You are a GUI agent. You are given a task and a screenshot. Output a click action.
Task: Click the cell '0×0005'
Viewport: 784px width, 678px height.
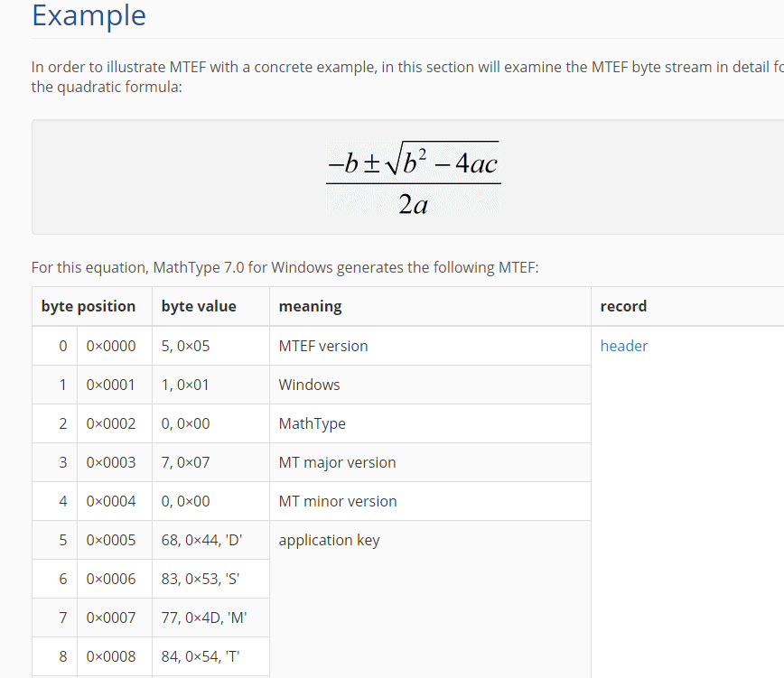click(115, 540)
